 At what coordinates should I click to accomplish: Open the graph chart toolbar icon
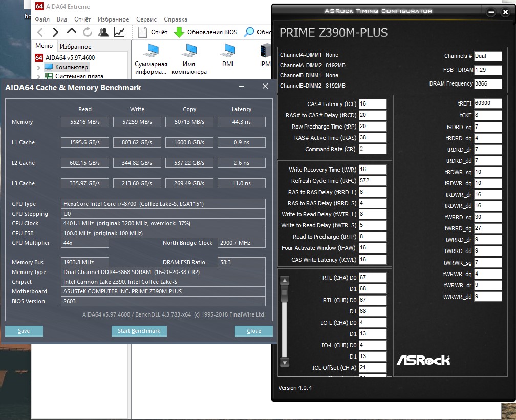[x=119, y=32]
